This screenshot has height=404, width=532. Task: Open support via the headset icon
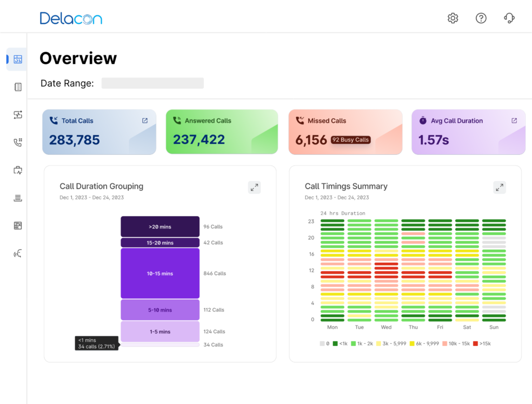509,18
